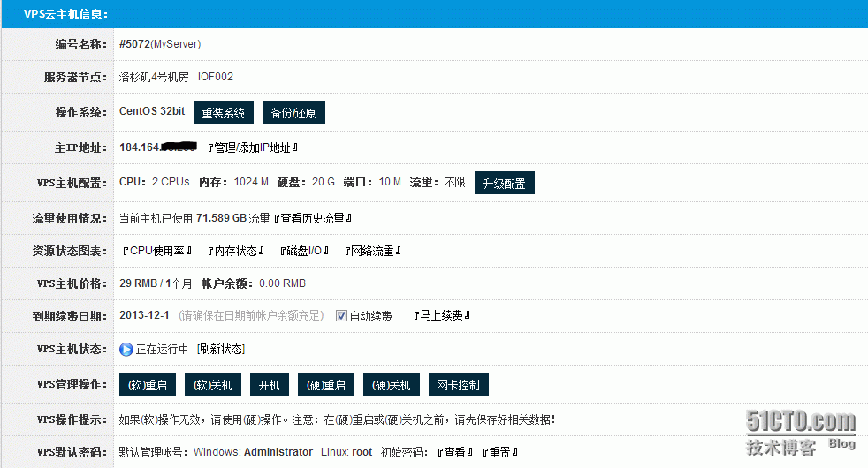This screenshot has width=868, height=468.
Task: Click the 升级配置 upgrade button
Action: click(x=504, y=183)
